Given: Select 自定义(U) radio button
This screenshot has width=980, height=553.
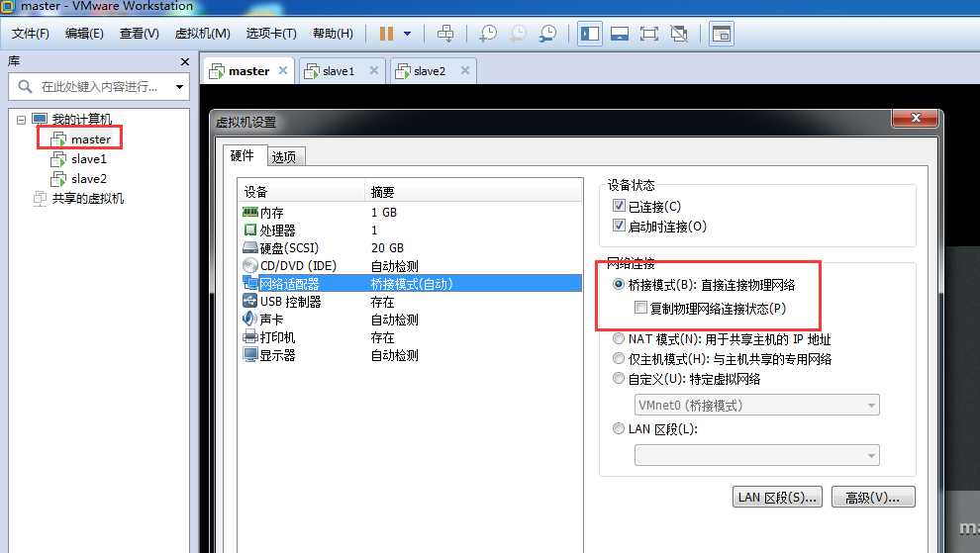Looking at the screenshot, I should [x=618, y=378].
